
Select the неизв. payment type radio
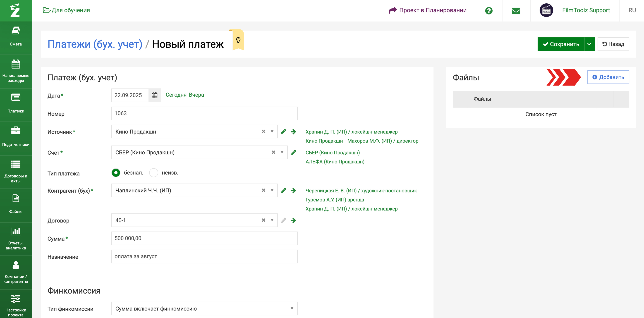coord(153,173)
